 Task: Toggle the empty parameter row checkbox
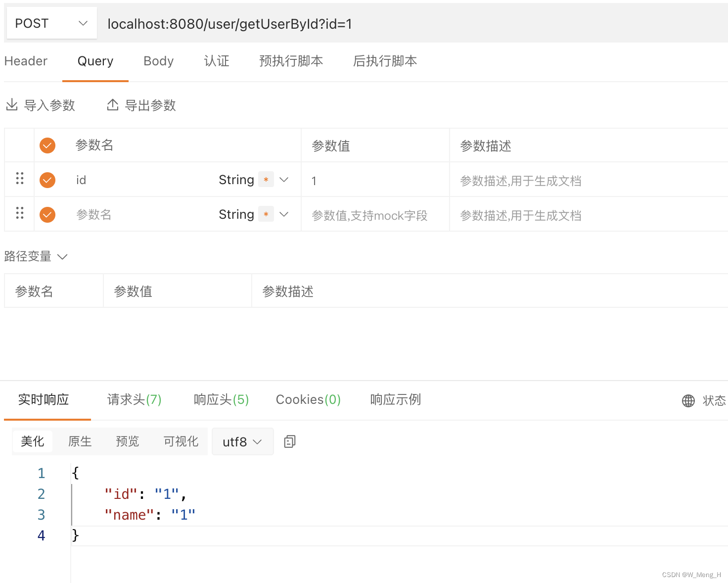[47, 215]
